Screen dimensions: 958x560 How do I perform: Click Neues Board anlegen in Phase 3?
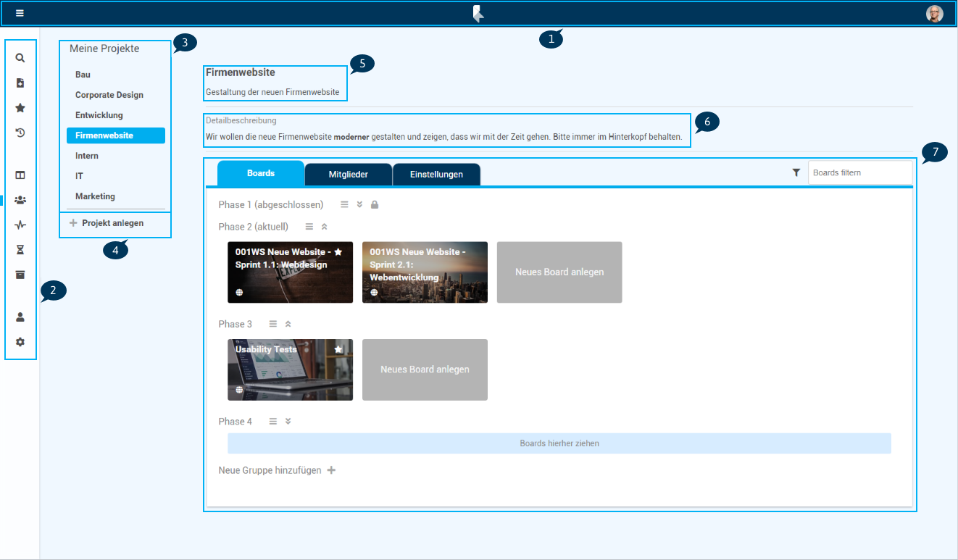[x=425, y=369]
